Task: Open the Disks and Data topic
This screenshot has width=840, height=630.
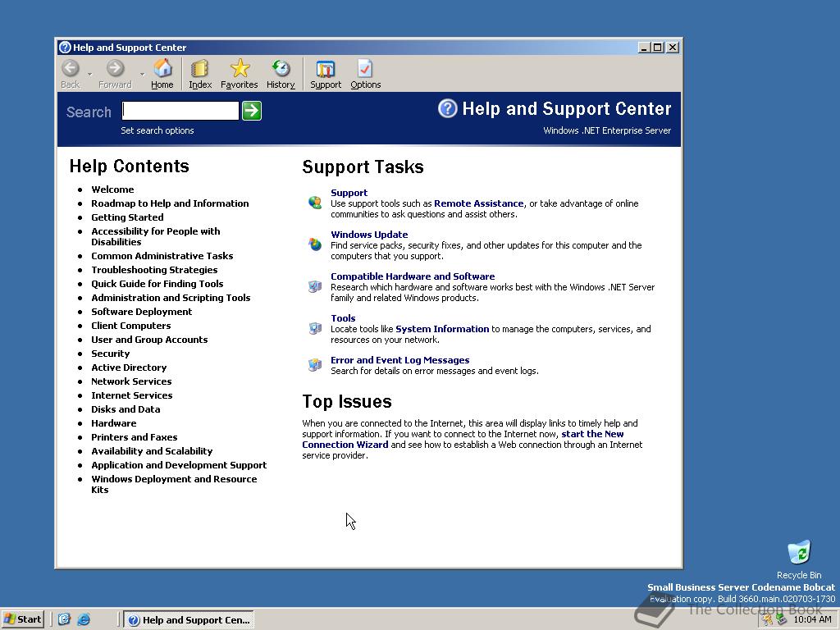Action: [x=126, y=409]
